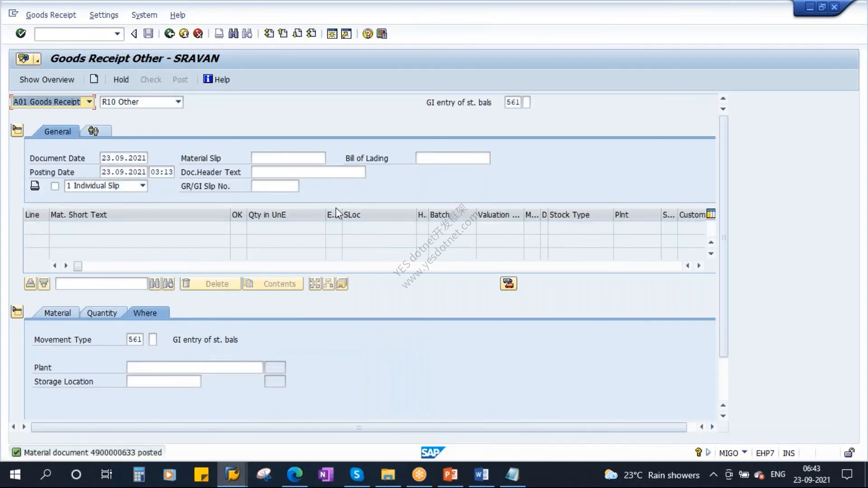Expand the command field history dropdown
The image size is (868, 488).
[x=117, y=34]
